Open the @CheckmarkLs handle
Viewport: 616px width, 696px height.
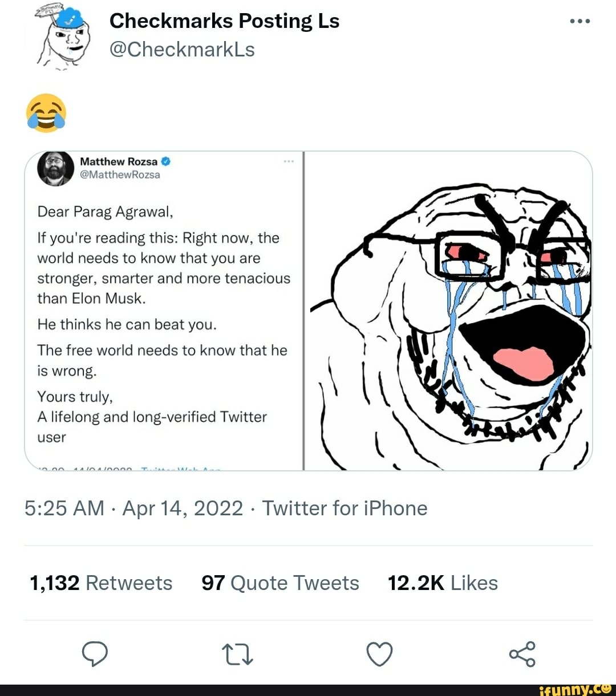pos(182,50)
